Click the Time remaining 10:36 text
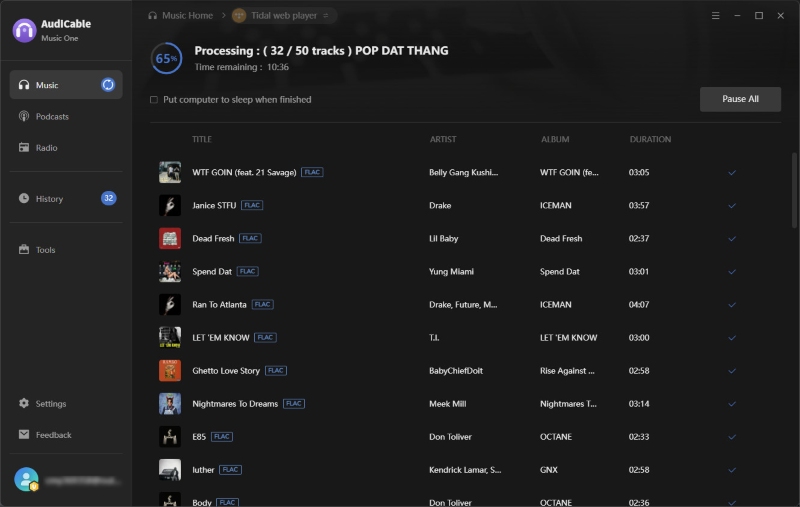The image size is (800, 507). [x=241, y=67]
